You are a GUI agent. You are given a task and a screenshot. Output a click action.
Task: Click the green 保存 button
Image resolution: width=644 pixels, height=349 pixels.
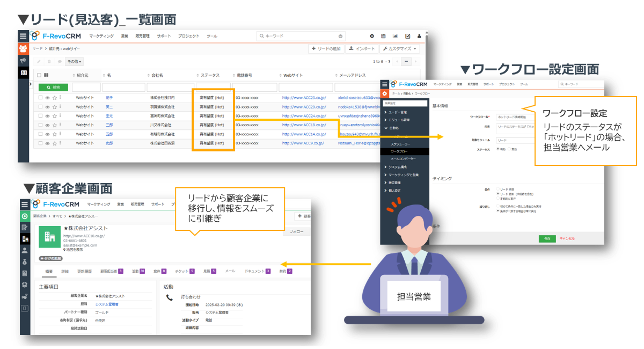(x=547, y=238)
